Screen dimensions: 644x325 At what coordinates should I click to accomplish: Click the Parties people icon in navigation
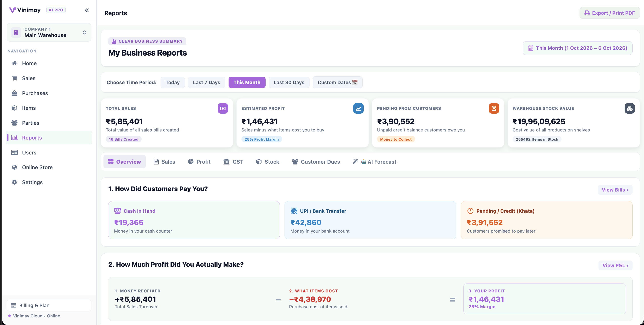[x=14, y=123]
